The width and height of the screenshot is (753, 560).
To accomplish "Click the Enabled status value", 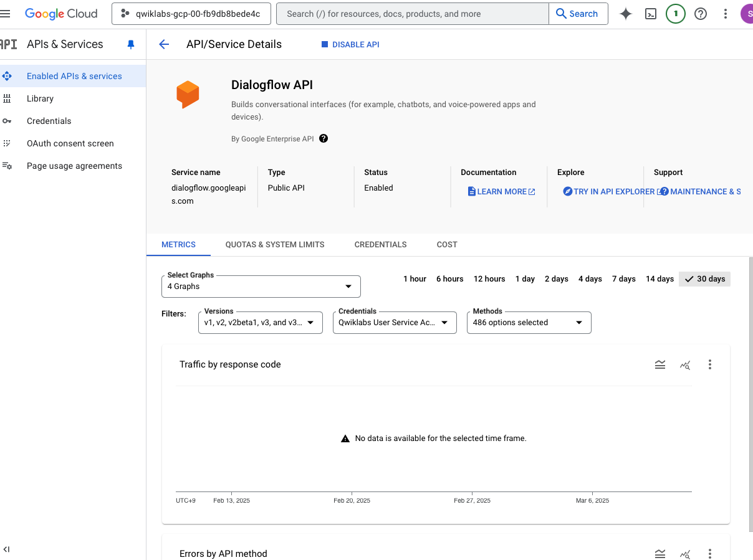I will pos(378,187).
